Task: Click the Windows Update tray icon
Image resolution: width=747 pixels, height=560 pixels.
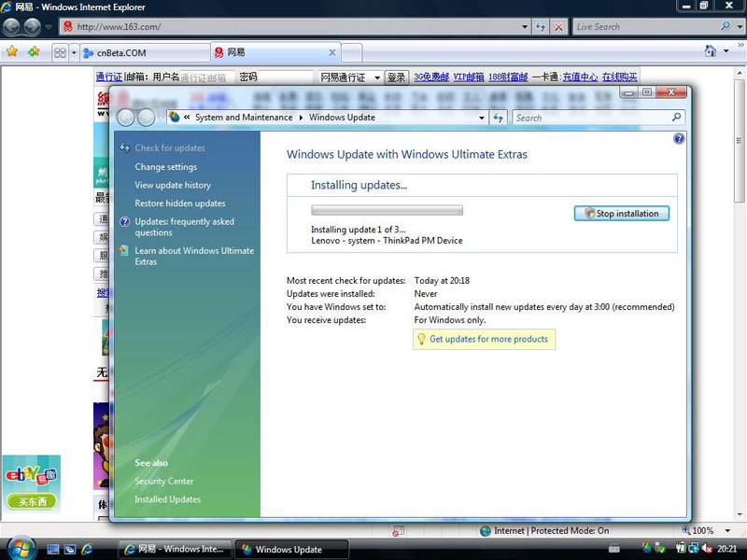Action: click(x=646, y=549)
